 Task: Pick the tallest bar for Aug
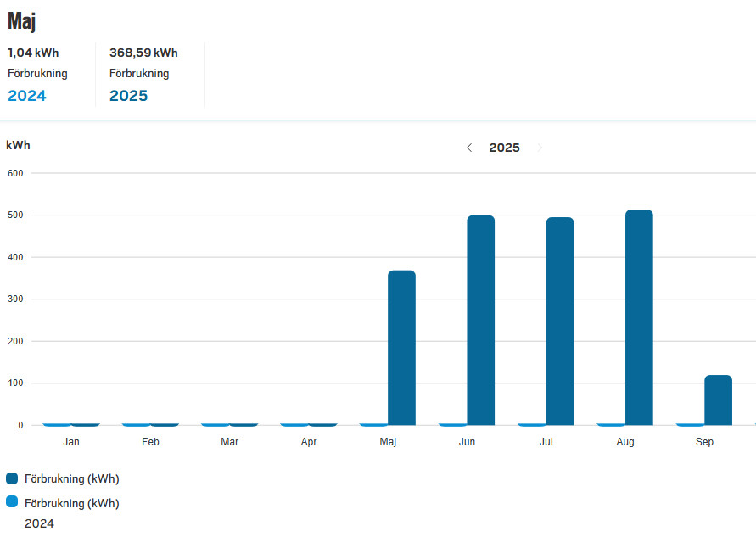coord(639,317)
